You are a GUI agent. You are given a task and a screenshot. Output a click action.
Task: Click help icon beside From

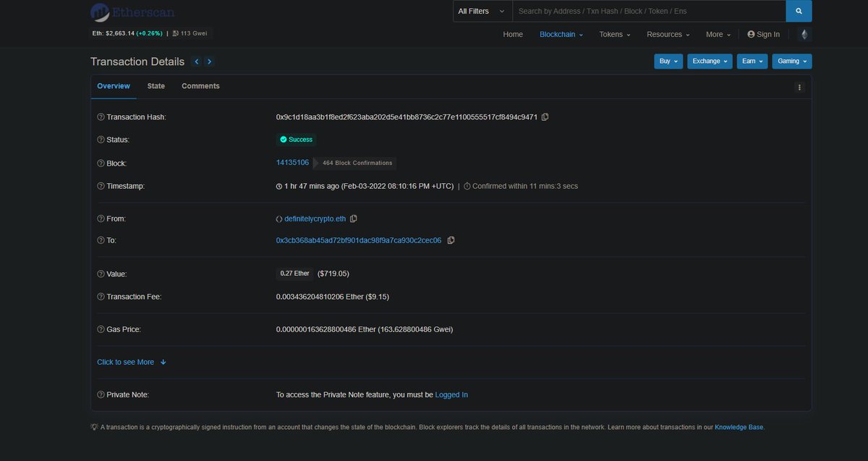click(x=101, y=219)
